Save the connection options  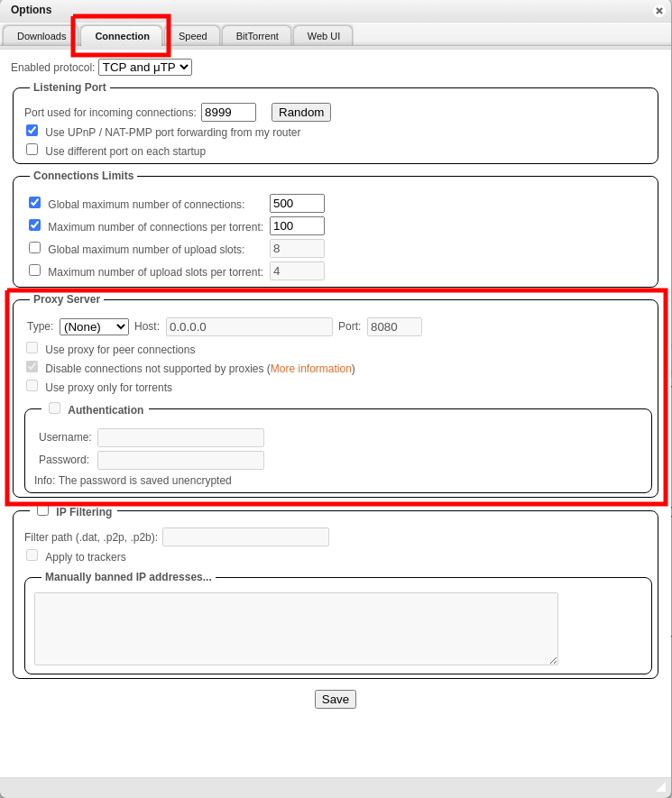pyautogui.click(x=336, y=700)
